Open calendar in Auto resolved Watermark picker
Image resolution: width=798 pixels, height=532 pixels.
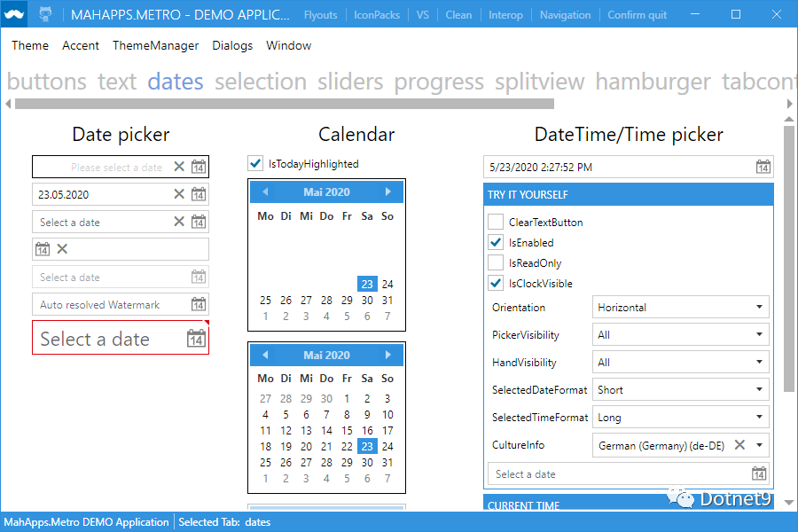point(199,304)
